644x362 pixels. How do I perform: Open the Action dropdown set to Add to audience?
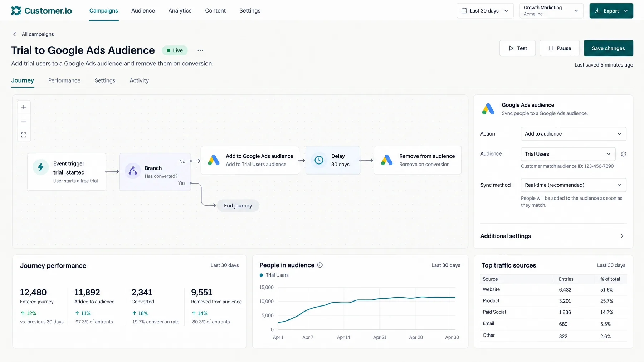point(574,134)
